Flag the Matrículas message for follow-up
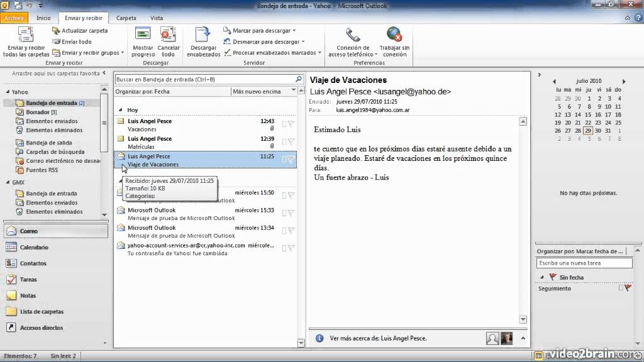 click(x=291, y=141)
